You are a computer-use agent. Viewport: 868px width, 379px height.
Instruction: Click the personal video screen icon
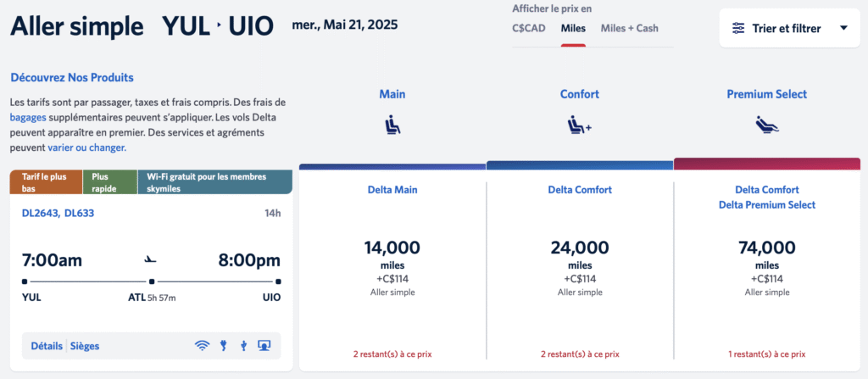pyautogui.click(x=264, y=345)
